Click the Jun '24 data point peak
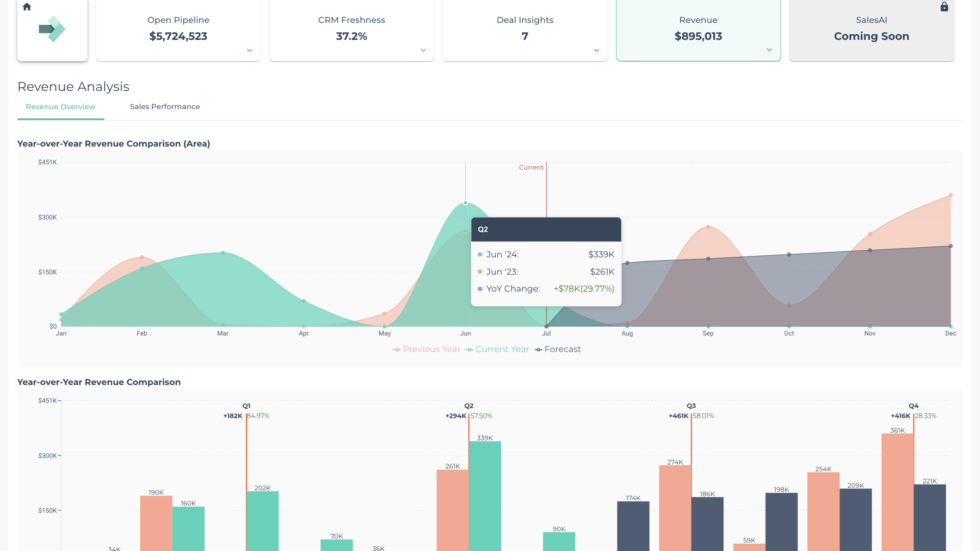 click(x=465, y=203)
